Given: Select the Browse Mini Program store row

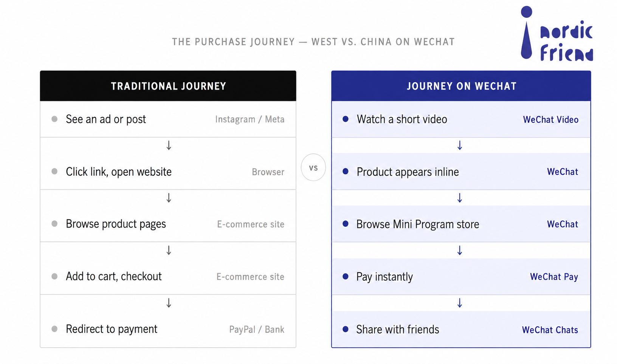Looking at the screenshot, I should [461, 224].
